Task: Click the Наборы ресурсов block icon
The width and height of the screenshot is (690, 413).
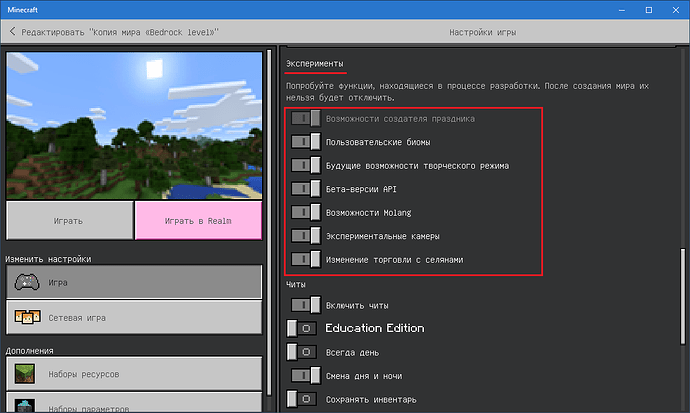Action: point(27,373)
